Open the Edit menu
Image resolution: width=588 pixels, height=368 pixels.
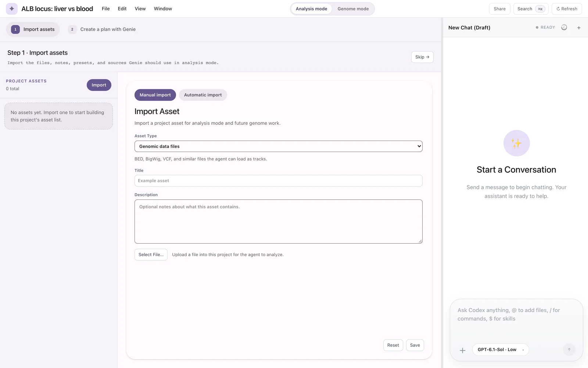(x=122, y=9)
